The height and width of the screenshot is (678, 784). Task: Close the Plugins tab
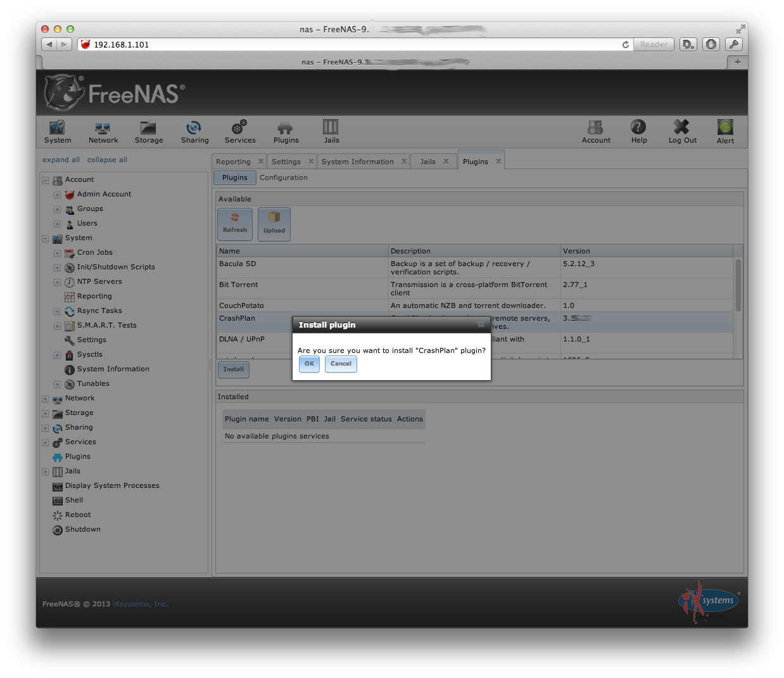click(498, 162)
